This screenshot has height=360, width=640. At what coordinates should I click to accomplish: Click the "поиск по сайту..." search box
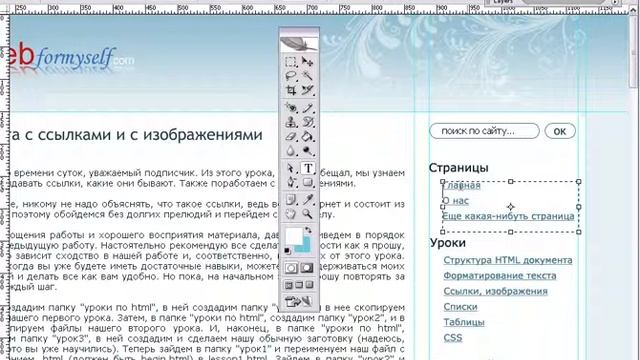[484, 131]
